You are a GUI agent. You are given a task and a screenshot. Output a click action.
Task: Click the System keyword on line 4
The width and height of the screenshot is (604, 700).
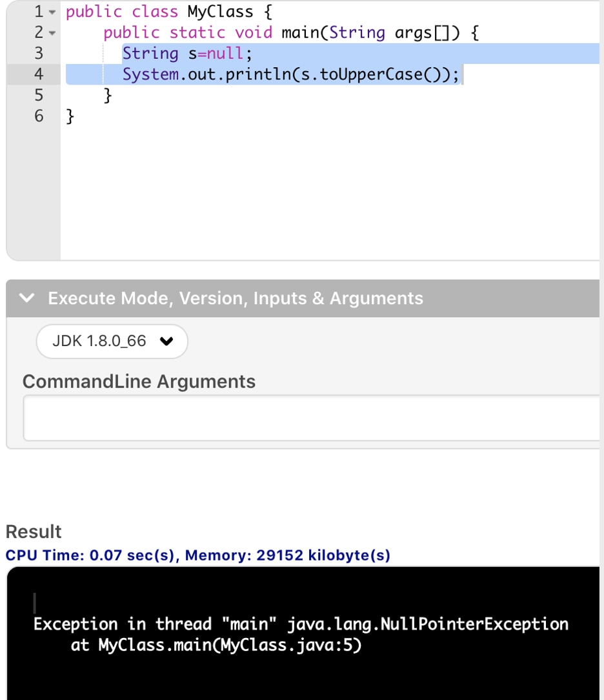(150, 75)
